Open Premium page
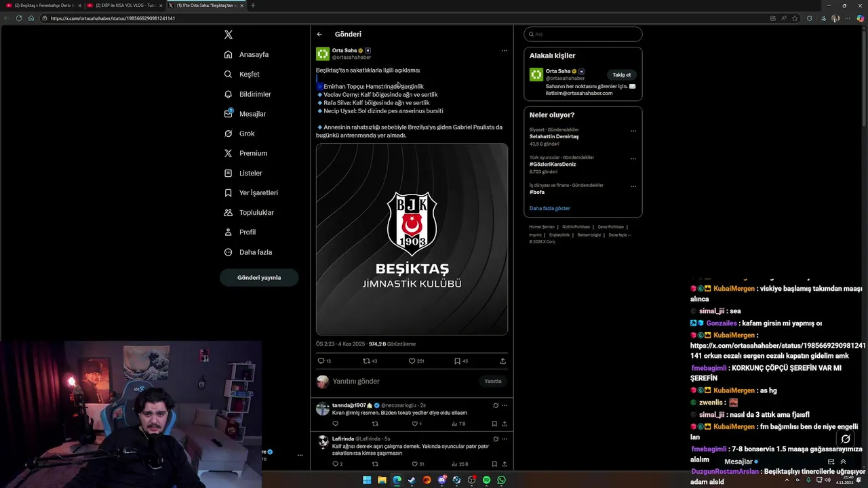This screenshot has width=868, height=488. 245,153
